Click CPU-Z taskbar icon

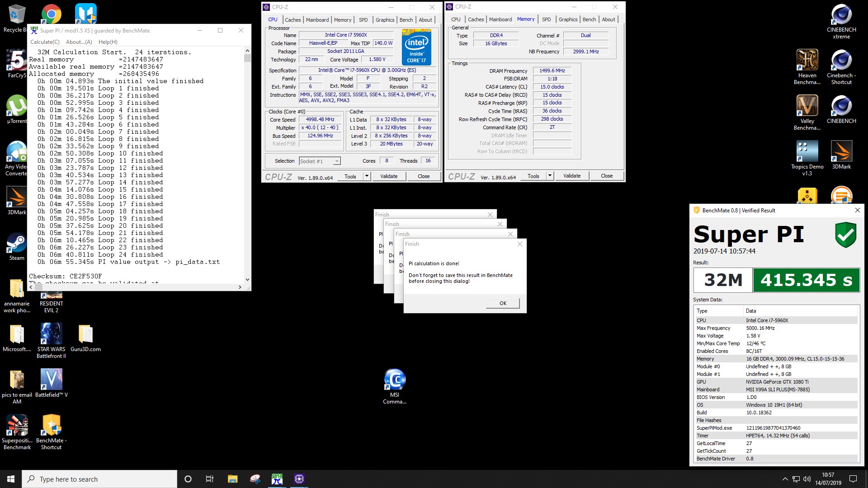[299, 479]
